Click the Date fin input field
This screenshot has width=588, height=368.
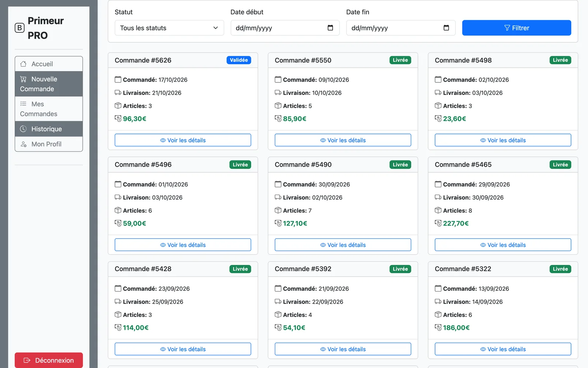click(401, 28)
